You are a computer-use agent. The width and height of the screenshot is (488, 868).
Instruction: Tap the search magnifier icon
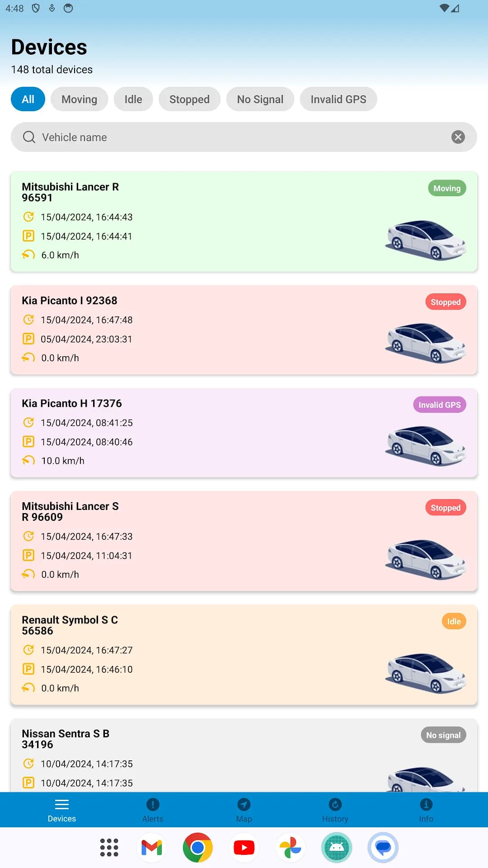pos(29,137)
